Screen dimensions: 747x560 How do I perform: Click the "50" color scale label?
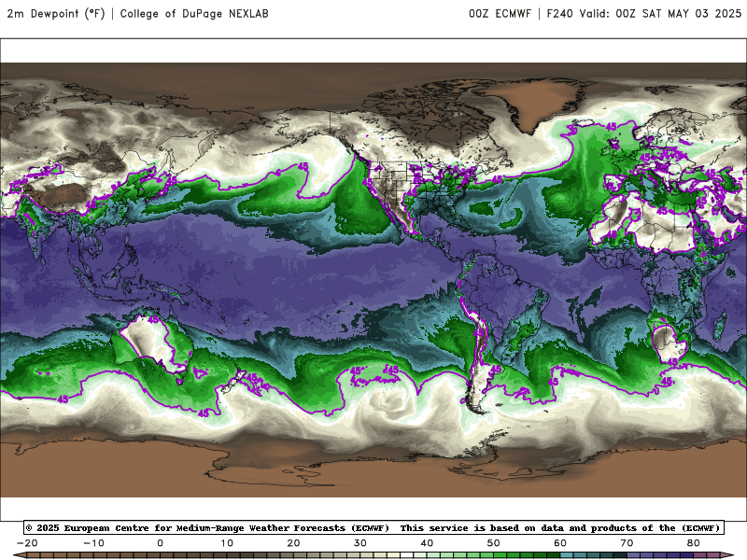pyautogui.click(x=494, y=543)
